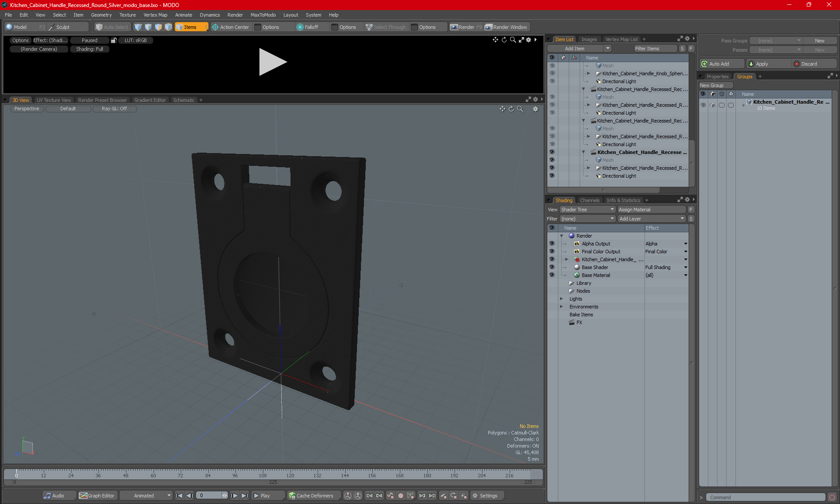The height and width of the screenshot is (504, 840).
Task: Click the record keyframe circle icon
Action: point(400,496)
